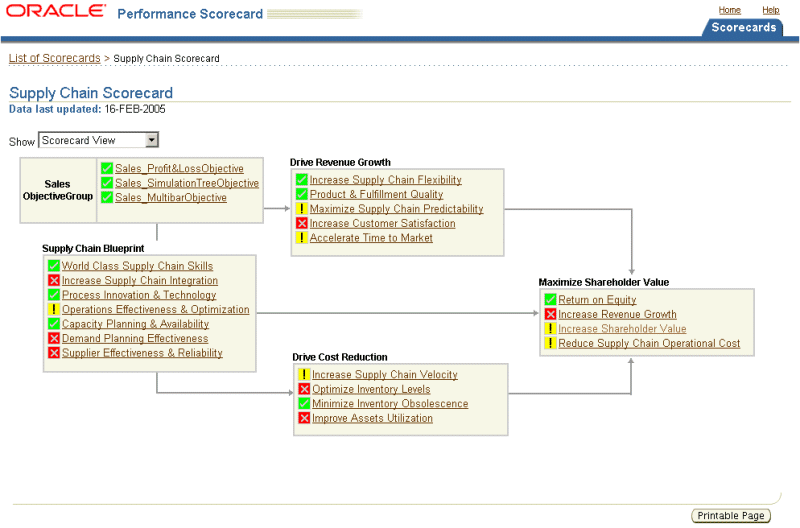
Task: Open Increase Revenue Growth objective
Action: [x=617, y=314]
